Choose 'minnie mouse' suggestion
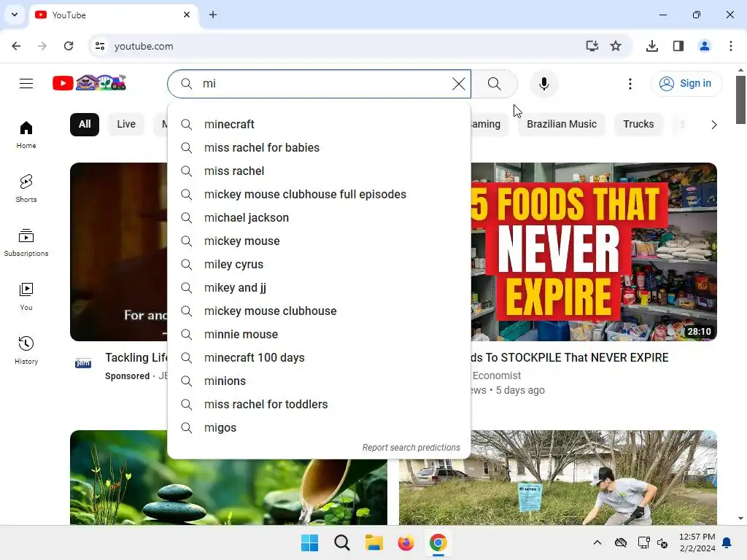The image size is (747, 560). pos(320,334)
